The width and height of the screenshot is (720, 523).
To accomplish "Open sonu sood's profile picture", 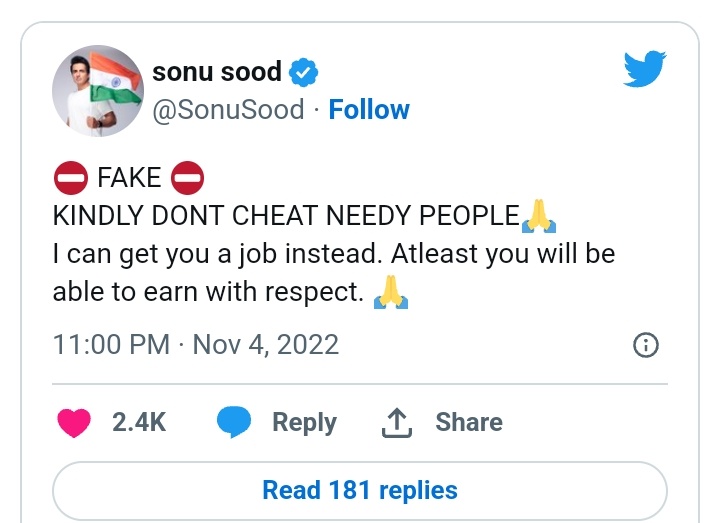I will click(97, 91).
